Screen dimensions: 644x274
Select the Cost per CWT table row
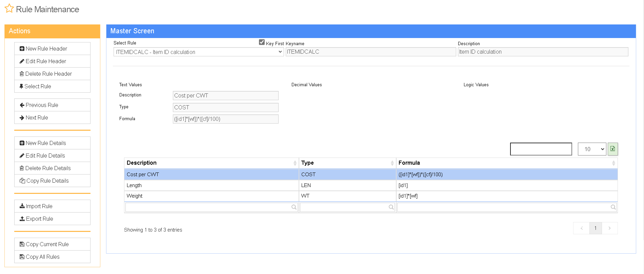tap(371, 175)
